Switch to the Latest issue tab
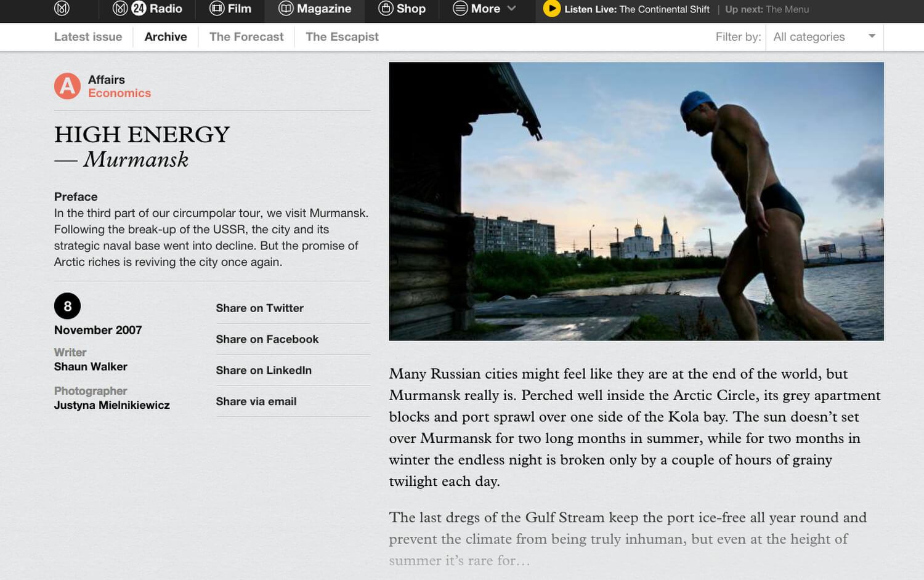Viewport: 924px width, 580px height. click(x=88, y=37)
